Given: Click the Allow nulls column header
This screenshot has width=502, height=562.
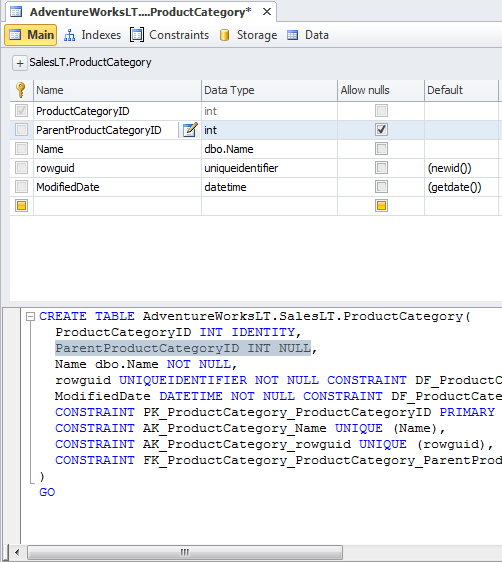Looking at the screenshot, I should click(x=381, y=90).
